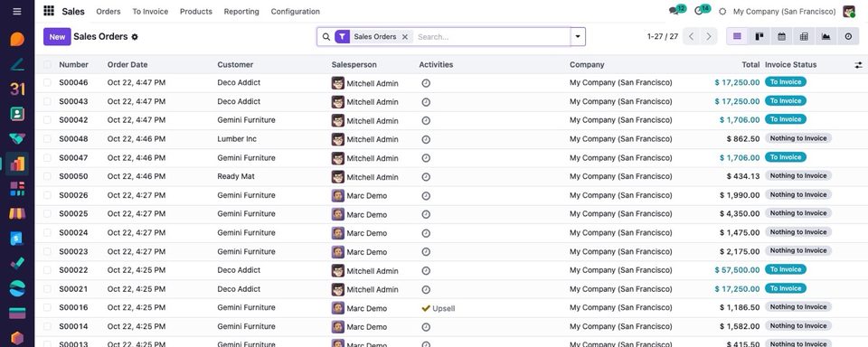868x347 pixels.
Task: Open Sales Orders gear actions menu
Action: [x=135, y=37]
